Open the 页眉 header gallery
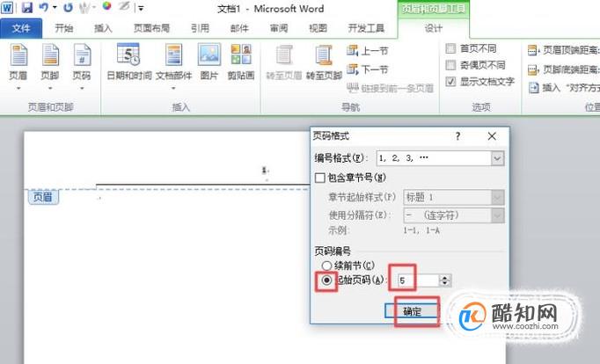 pyautogui.click(x=18, y=62)
